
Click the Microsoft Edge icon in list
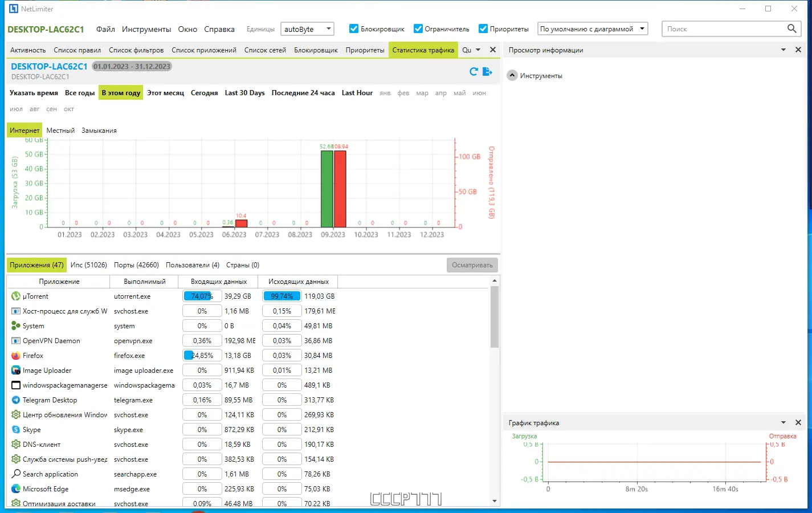click(16, 489)
